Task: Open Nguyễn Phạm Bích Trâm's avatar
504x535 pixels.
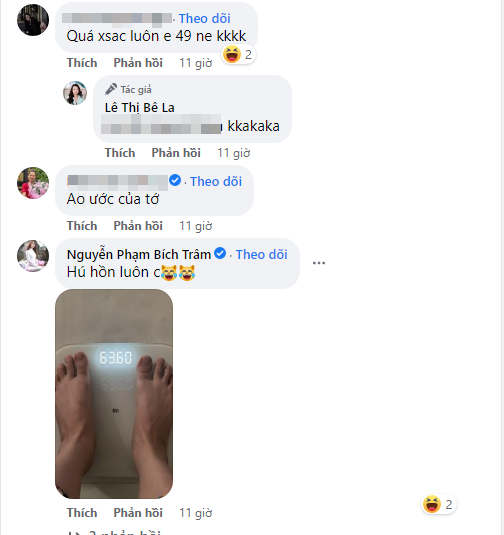Action: click(33, 256)
